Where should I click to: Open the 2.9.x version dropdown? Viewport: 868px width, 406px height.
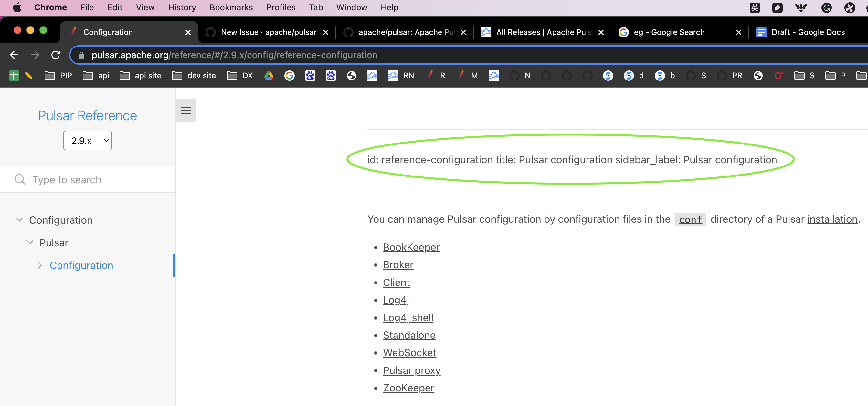(x=88, y=141)
